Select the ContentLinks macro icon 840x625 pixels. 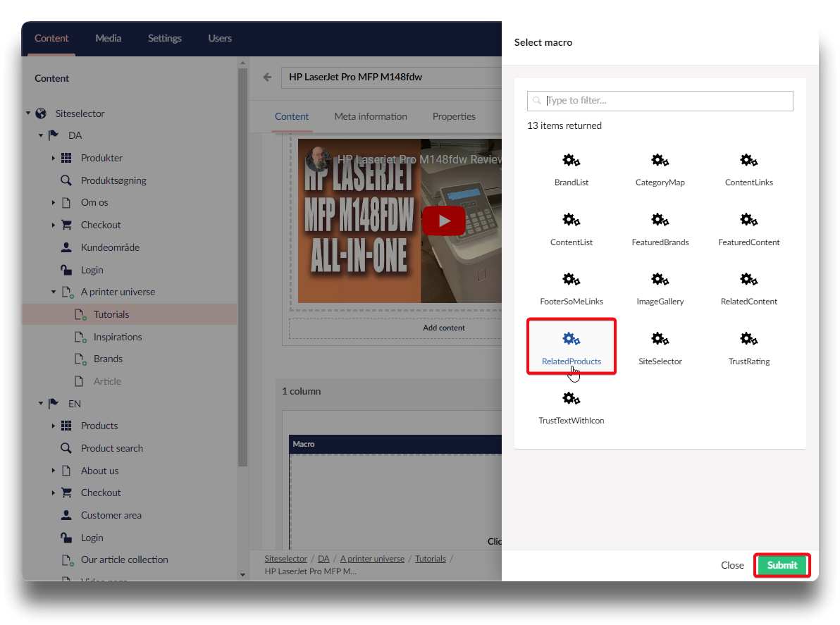point(749,161)
